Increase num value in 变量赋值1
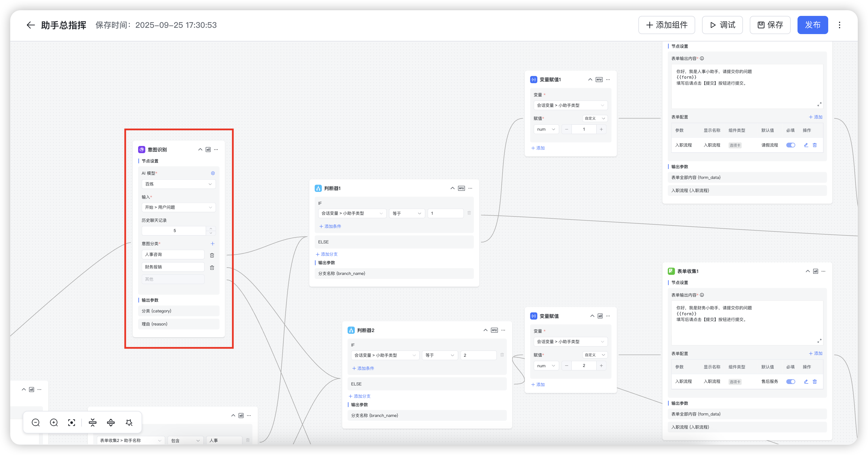Viewport: 868px width, 455px height. point(601,129)
